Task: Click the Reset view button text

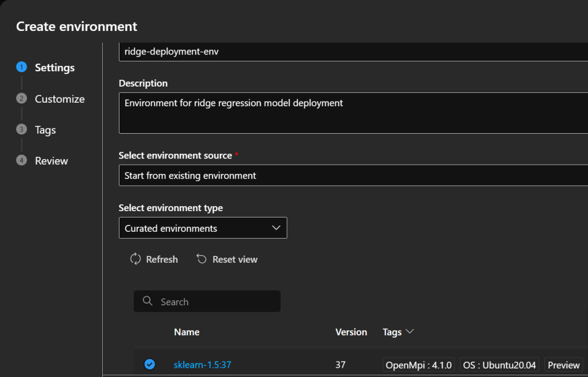Action: click(x=235, y=259)
